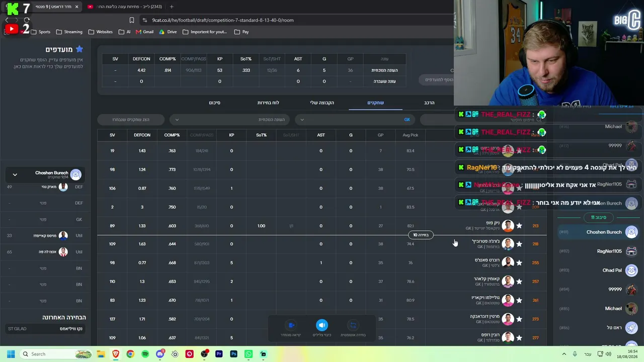Select מויסס קאיסדו in the Util slot

click(45, 235)
